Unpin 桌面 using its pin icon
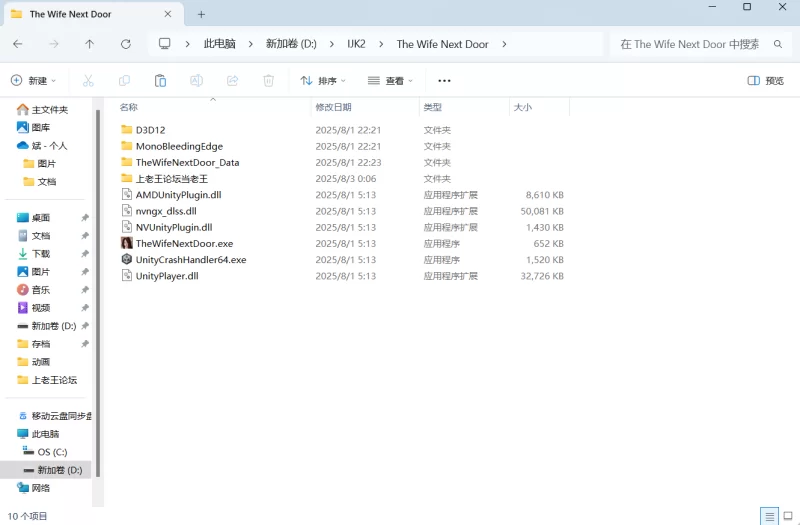Viewport: 800px width, 525px height. (85, 218)
